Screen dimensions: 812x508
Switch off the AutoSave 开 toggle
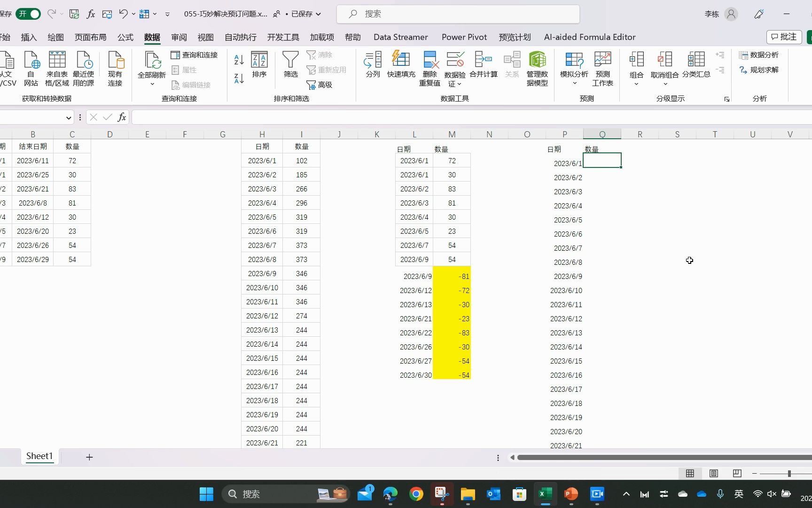[27, 14]
